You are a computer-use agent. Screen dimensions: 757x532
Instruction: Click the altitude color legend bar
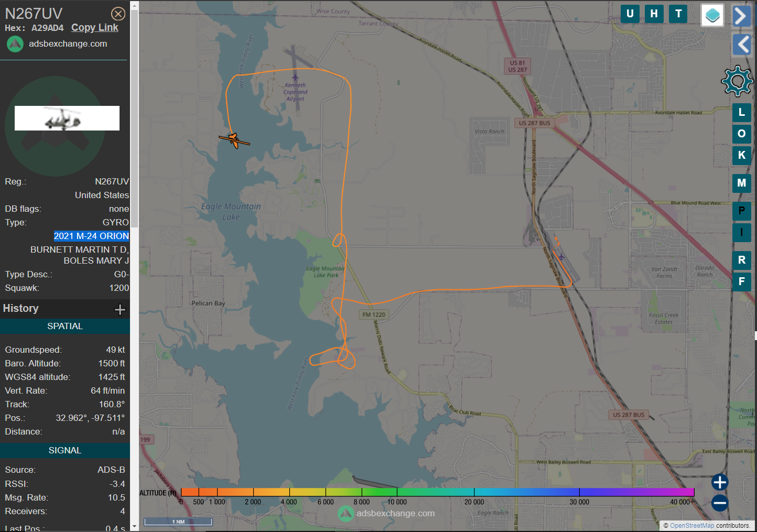point(437,492)
